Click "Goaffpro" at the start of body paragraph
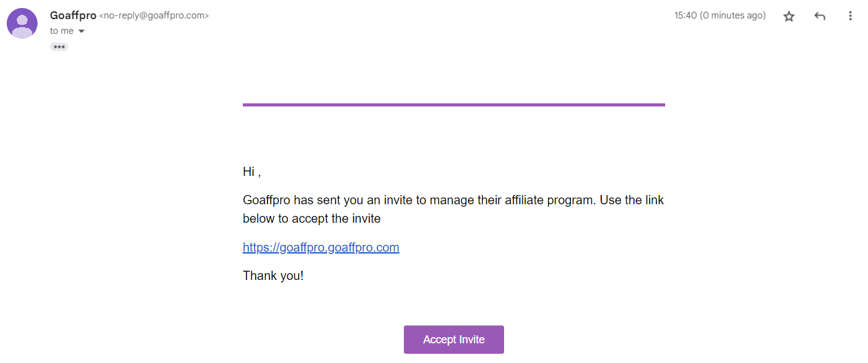 click(266, 200)
